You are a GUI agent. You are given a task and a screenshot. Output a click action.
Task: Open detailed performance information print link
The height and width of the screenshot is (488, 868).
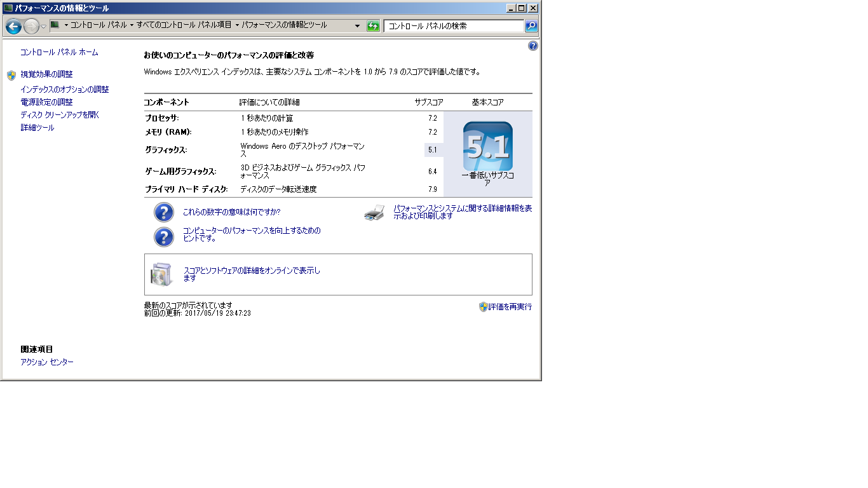point(463,212)
